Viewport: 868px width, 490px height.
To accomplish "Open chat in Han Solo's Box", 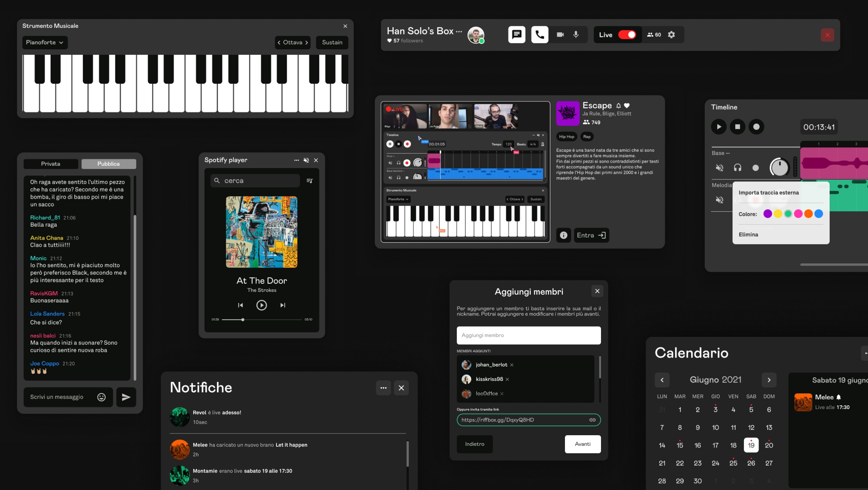I will (x=517, y=34).
